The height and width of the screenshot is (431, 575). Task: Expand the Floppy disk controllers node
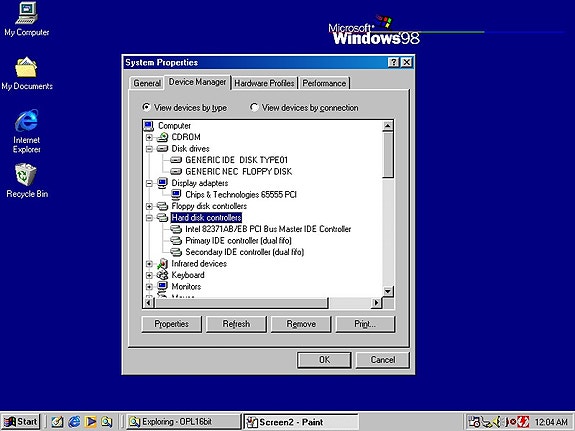pos(149,207)
